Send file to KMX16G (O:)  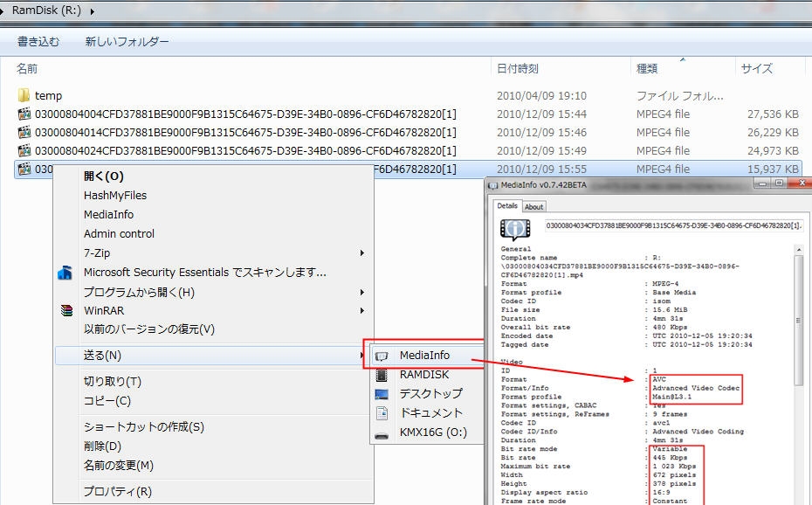click(433, 432)
